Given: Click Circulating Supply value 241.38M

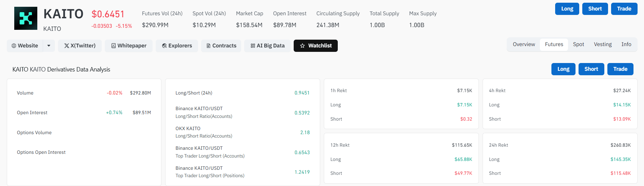Looking at the screenshot, I should (x=328, y=25).
